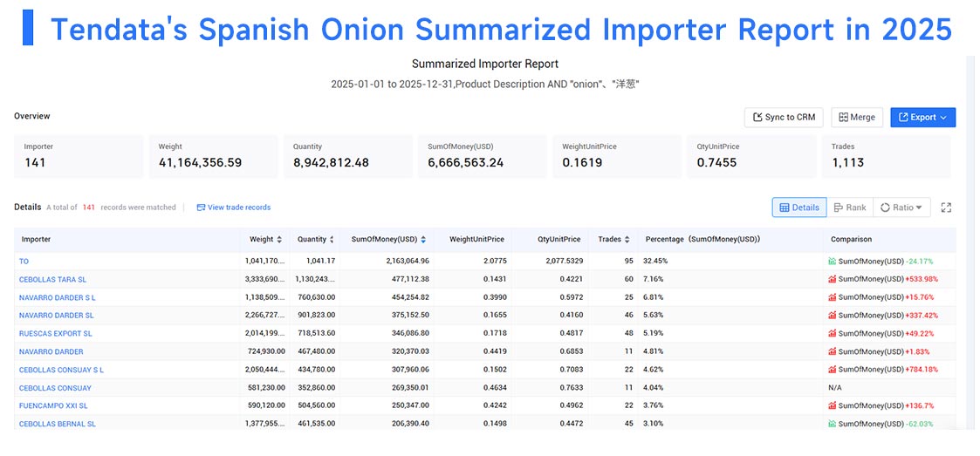Click trend icon in CEBOLLAS TARA SL row
Screen dimensions: 980x456
click(832, 279)
